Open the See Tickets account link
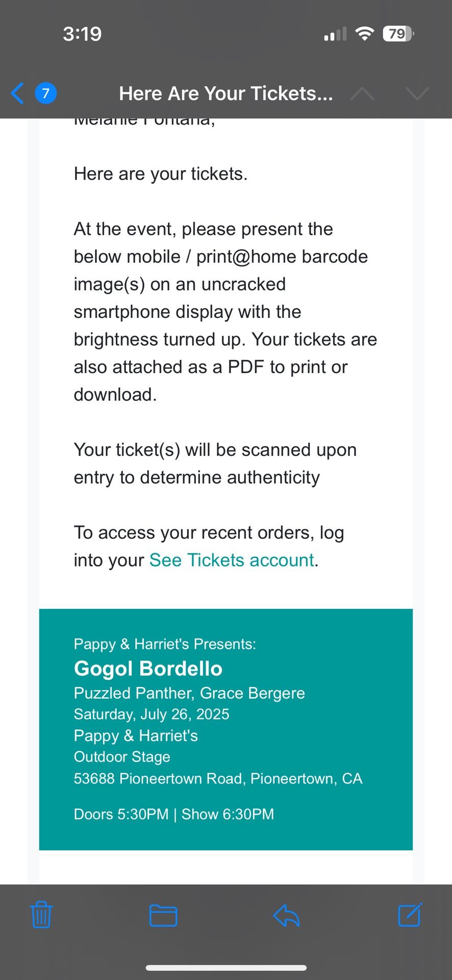The width and height of the screenshot is (452, 980). pos(232,560)
